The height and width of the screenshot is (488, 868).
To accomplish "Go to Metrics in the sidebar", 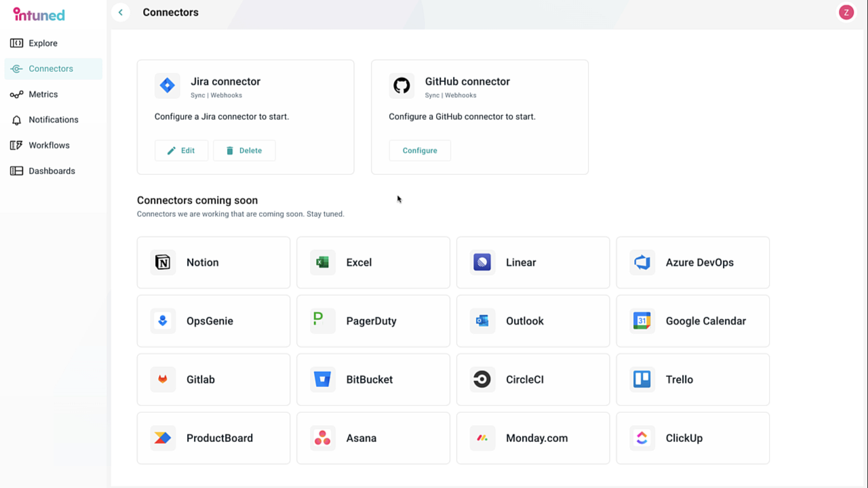I will [43, 94].
